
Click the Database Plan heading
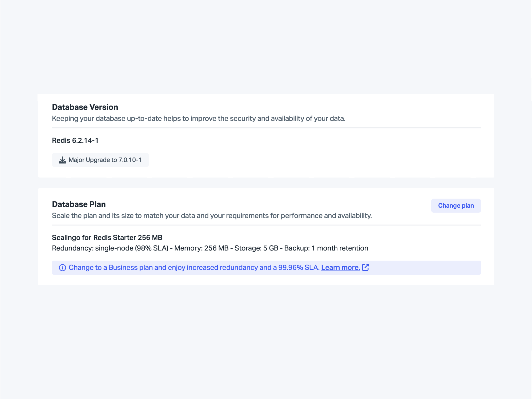tap(79, 204)
